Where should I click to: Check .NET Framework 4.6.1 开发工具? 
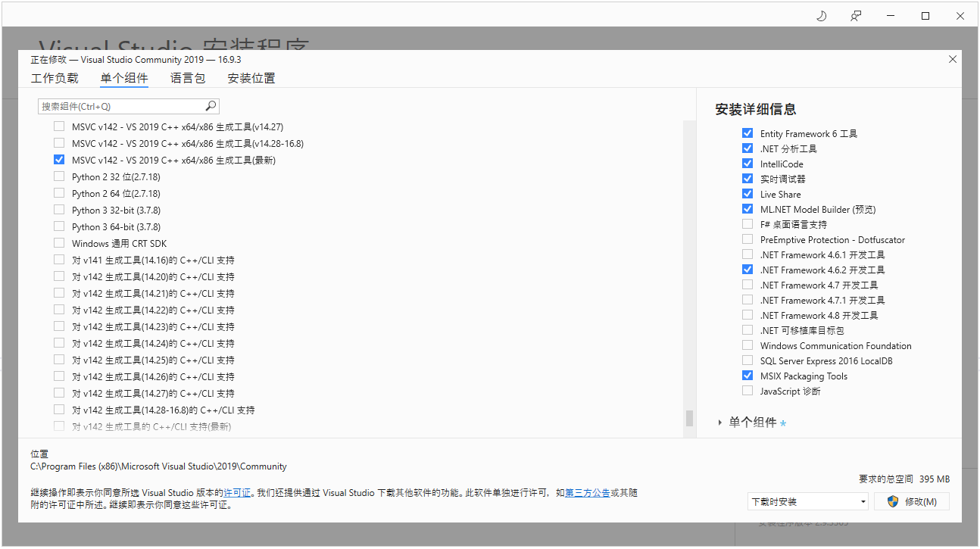click(747, 254)
